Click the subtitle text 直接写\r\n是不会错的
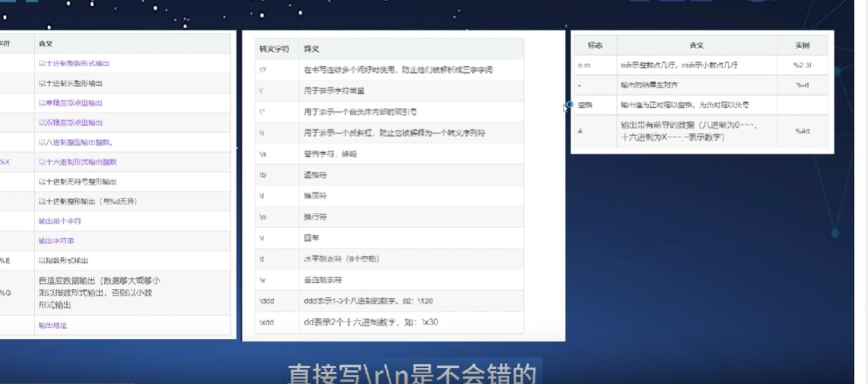This screenshot has width=868, height=384. (x=413, y=375)
